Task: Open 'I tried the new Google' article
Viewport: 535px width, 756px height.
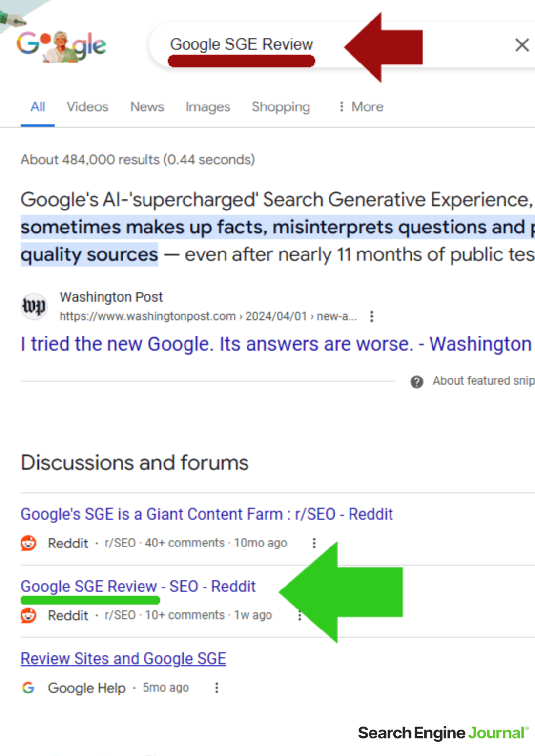Action: tap(275, 344)
